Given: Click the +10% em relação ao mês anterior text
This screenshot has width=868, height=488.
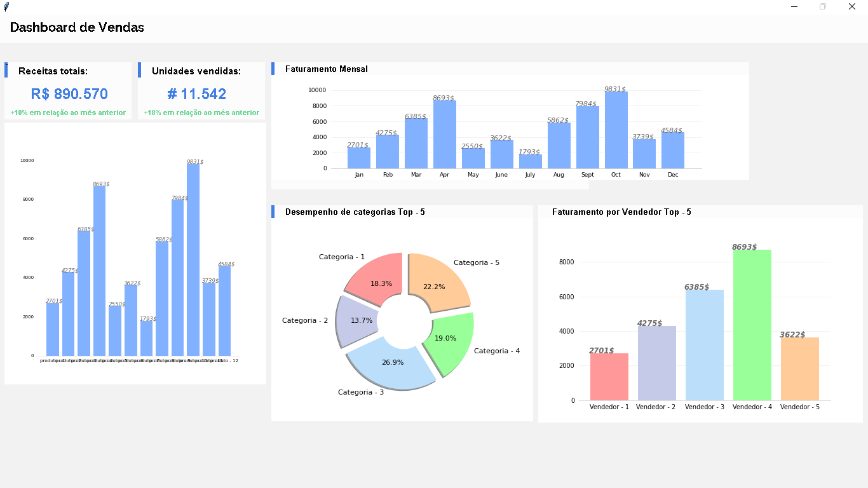Looking at the screenshot, I should coord(67,112).
